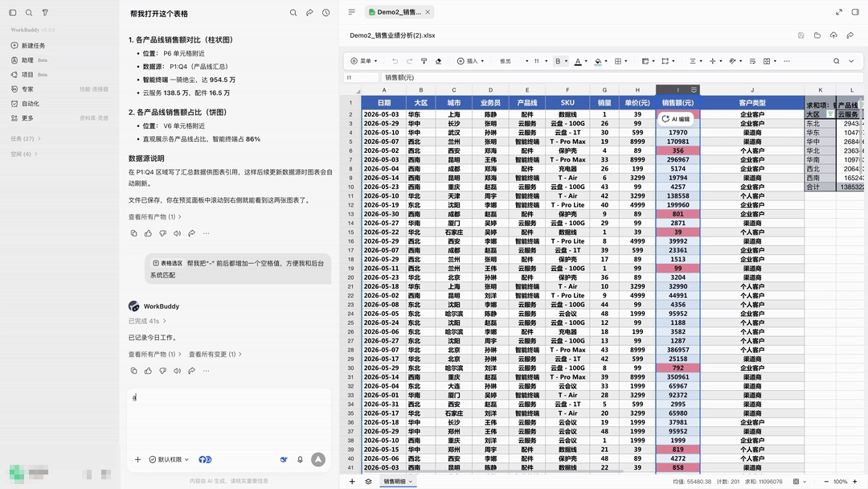Copy the first assistant reply
The height and width of the screenshot is (489, 868).
(x=133, y=234)
